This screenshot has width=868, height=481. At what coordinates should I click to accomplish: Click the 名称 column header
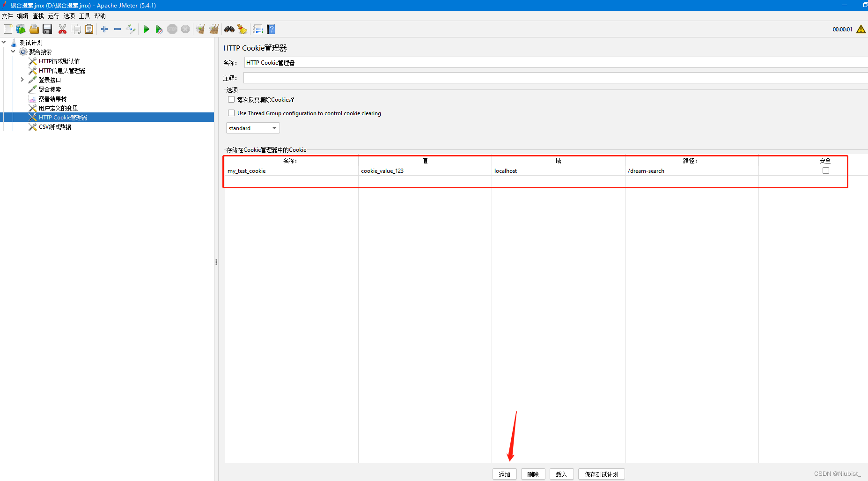tap(292, 161)
